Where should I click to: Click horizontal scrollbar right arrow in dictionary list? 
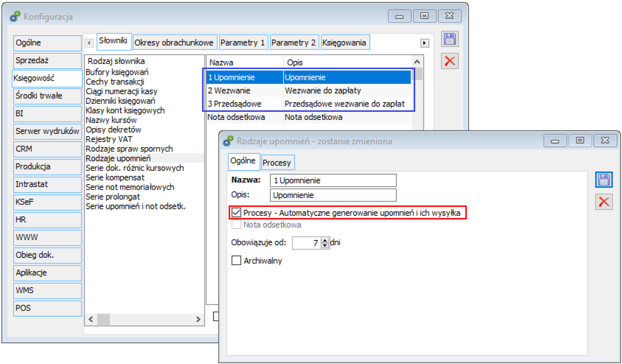198,319
